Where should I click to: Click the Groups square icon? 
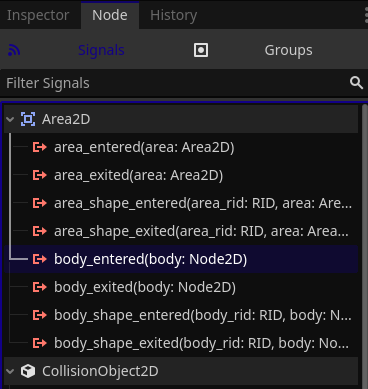click(201, 50)
